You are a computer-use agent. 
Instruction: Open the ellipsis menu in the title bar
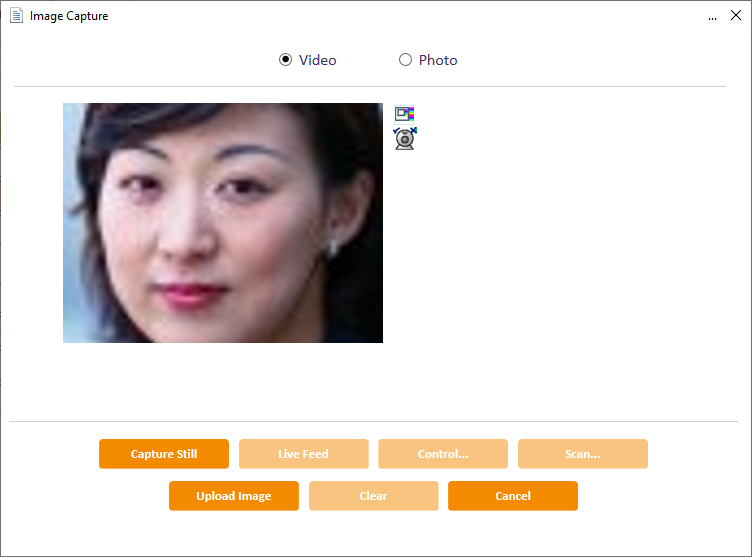point(713,18)
